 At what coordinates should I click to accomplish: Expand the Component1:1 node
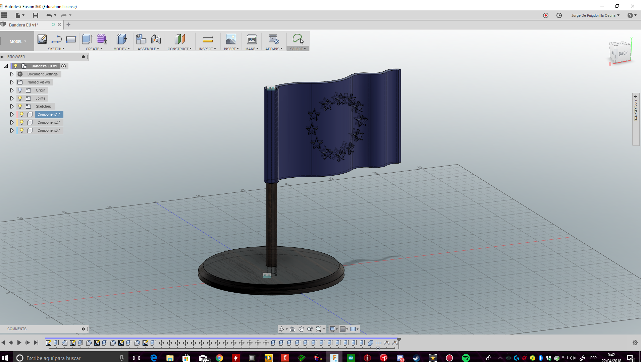click(12, 114)
